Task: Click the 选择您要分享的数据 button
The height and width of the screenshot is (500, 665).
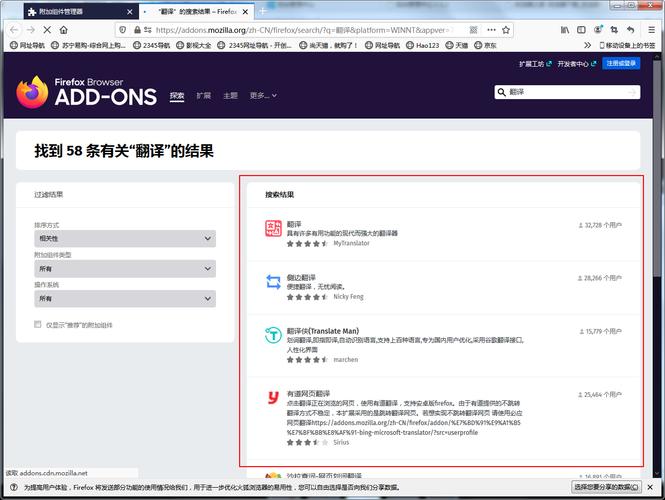Action: click(x=606, y=487)
